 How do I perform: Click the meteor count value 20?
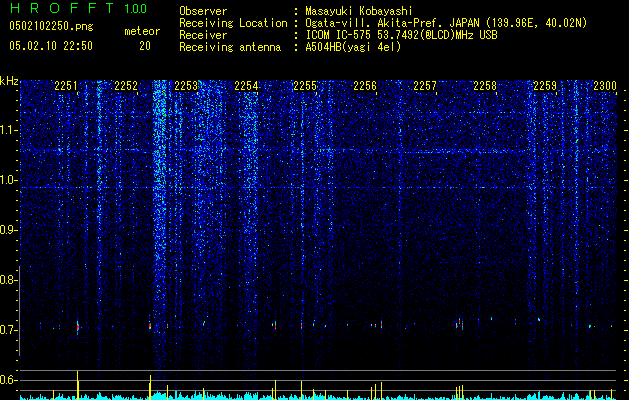[x=145, y=46]
